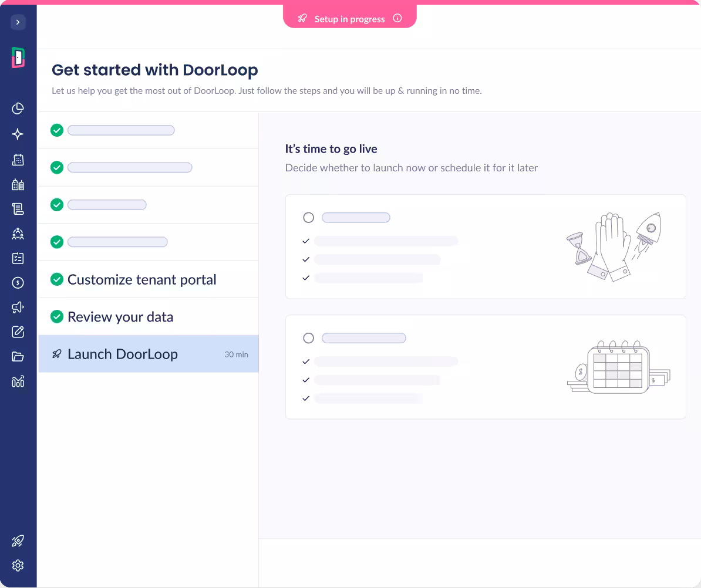Click the info icon on setup banner
The height and width of the screenshot is (588, 701).
click(397, 18)
